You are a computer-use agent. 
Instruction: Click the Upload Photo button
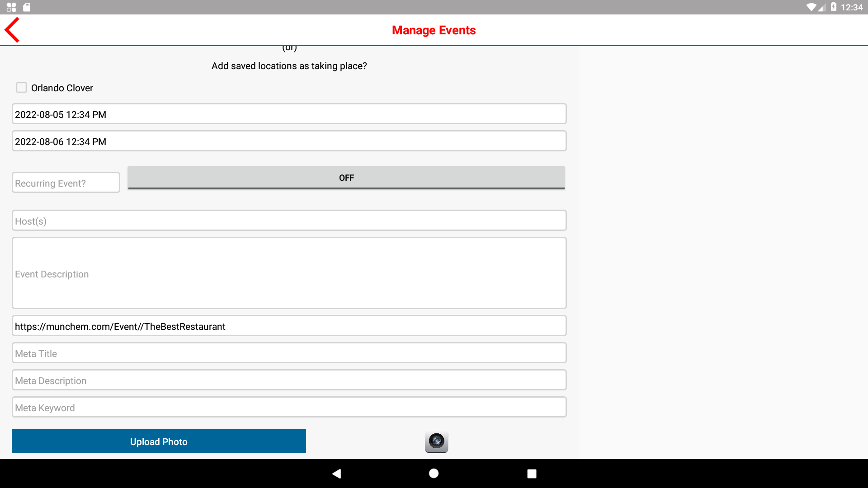(x=159, y=441)
